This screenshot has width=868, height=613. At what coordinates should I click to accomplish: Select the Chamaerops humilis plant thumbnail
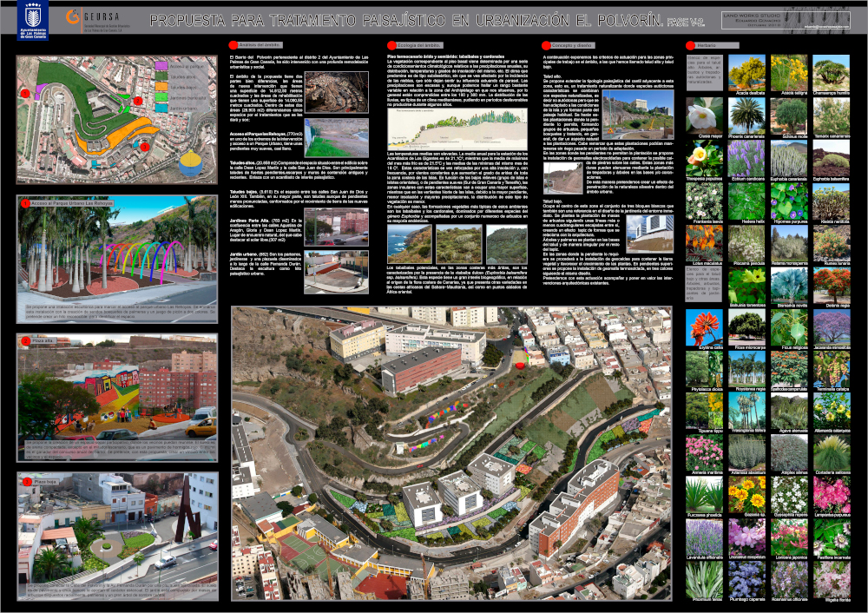pos(832,73)
